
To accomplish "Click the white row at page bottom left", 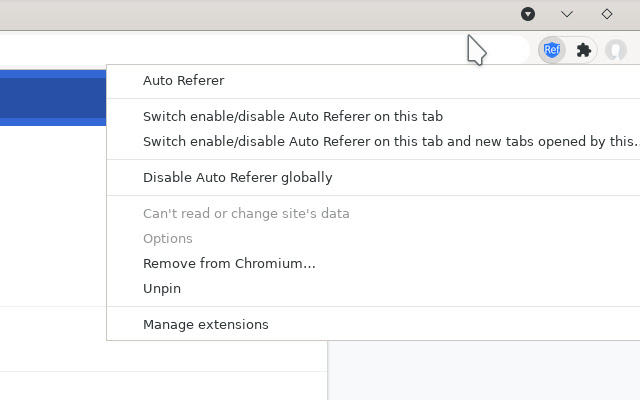I will point(160,387).
